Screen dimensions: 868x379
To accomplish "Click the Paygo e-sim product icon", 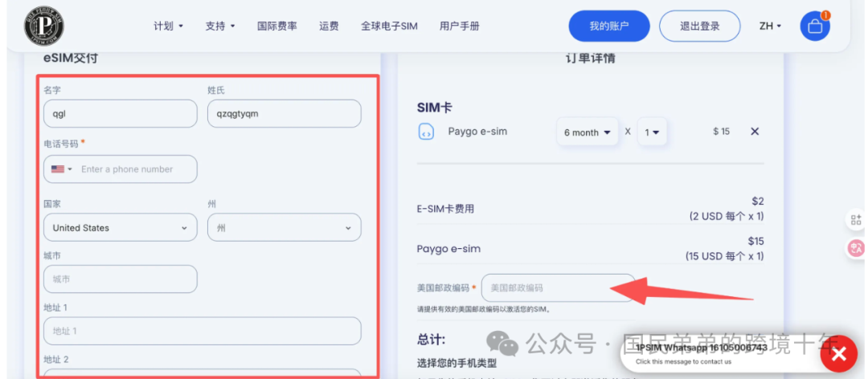I will pos(426,132).
